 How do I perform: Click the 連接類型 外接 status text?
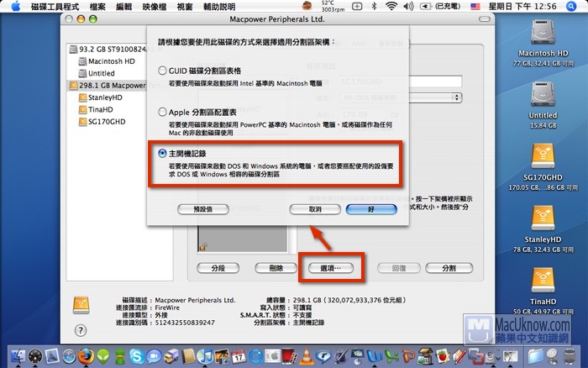141,315
